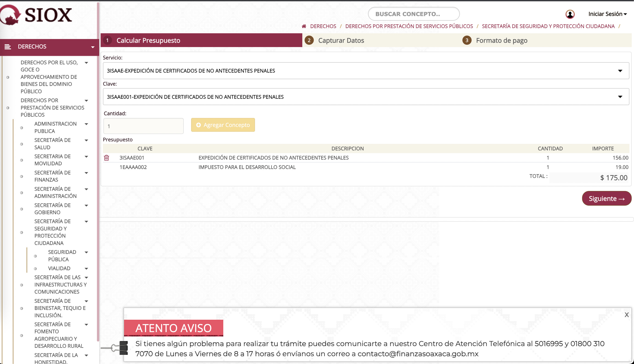Click the home icon in the breadcrumb

coord(304,26)
